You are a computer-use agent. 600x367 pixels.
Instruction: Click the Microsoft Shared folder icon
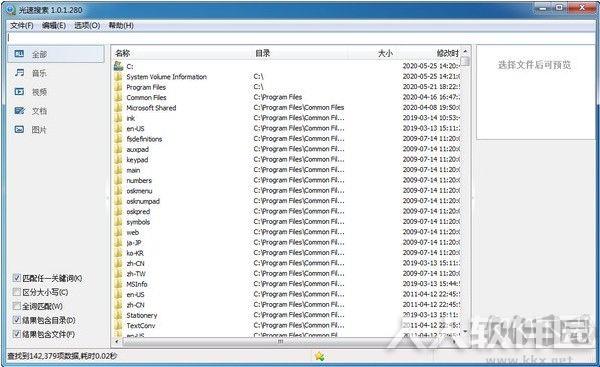pyautogui.click(x=118, y=108)
